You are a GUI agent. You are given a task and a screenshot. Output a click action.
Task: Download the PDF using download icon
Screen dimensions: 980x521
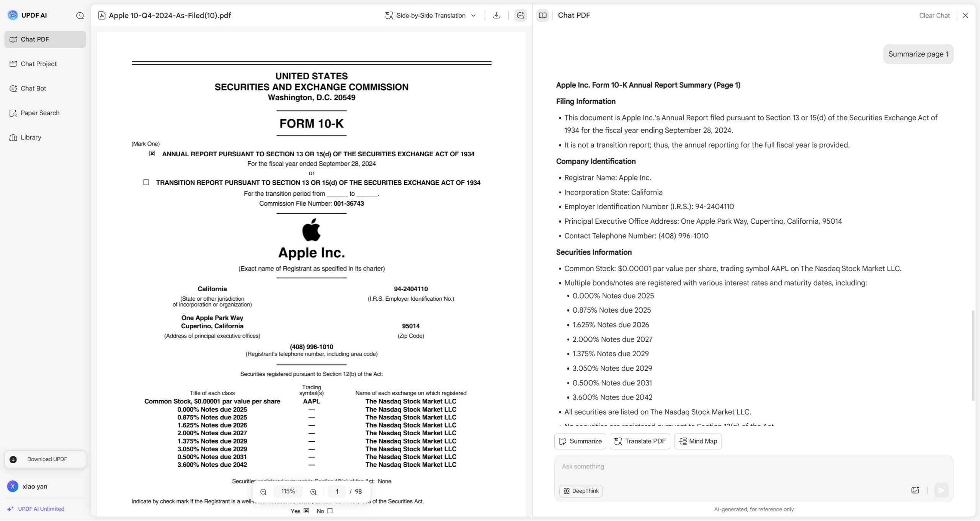497,16
